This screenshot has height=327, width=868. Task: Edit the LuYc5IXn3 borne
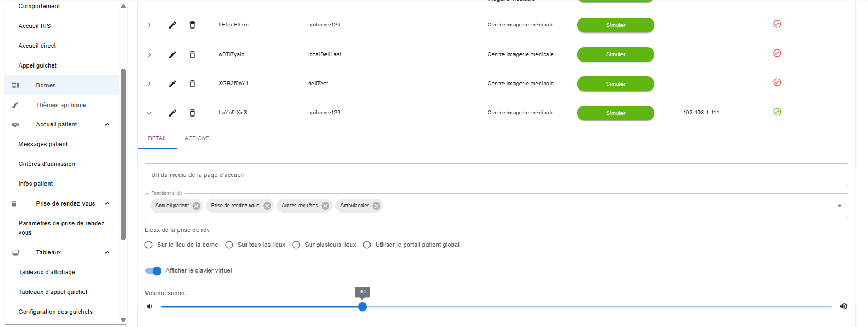172,113
